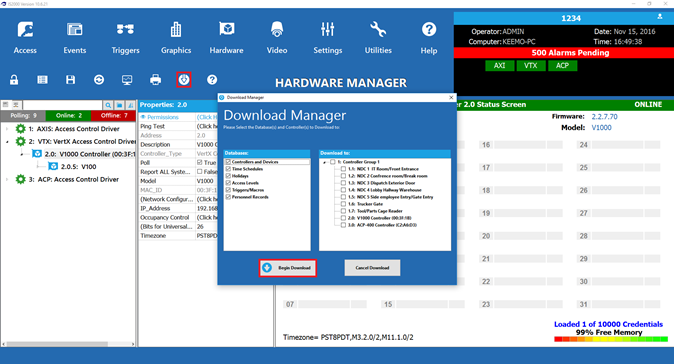Uncheck Triggers/Macros database
The image size is (674, 364).
click(228, 190)
